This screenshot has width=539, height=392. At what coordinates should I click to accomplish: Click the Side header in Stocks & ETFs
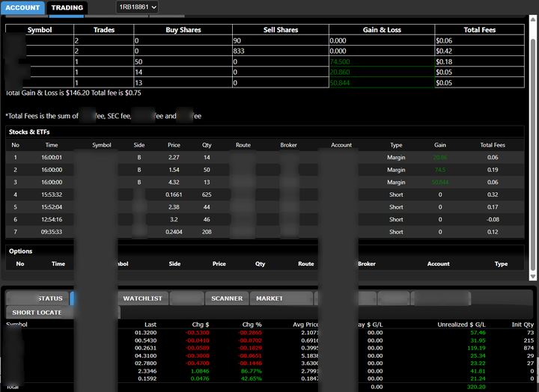(139, 145)
